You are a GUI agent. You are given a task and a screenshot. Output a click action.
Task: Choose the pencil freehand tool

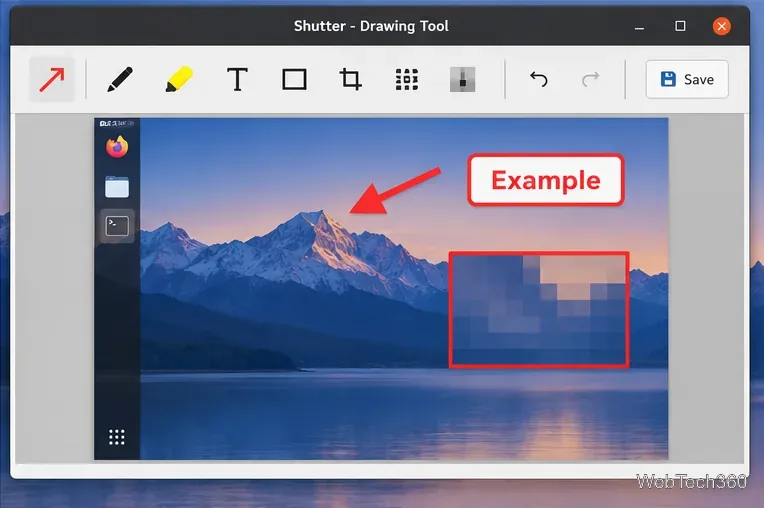coord(120,79)
